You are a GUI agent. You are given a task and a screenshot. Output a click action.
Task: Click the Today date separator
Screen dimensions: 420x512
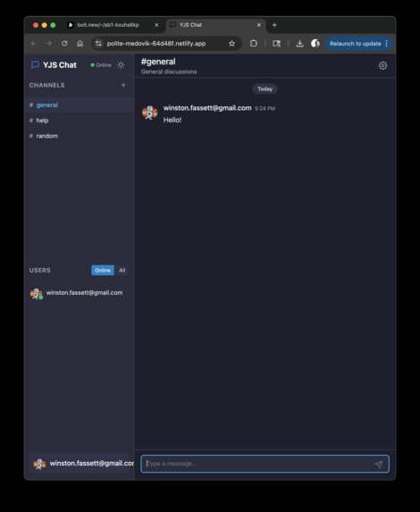265,88
